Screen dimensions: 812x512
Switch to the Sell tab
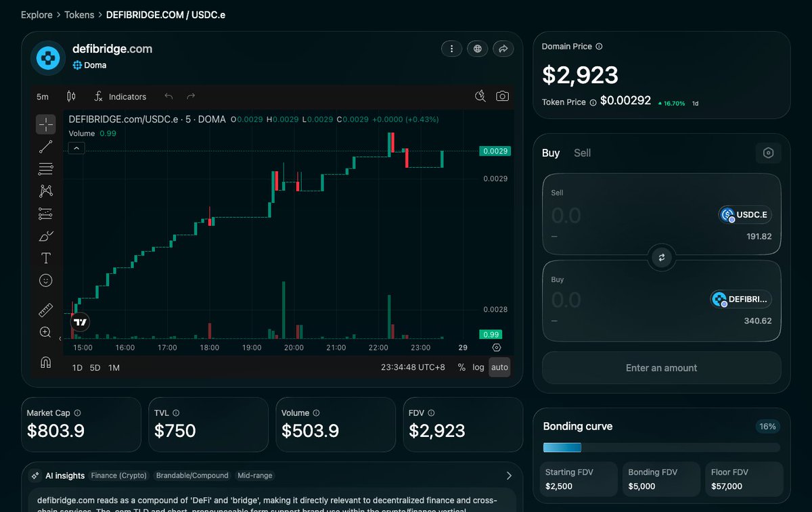point(582,153)
